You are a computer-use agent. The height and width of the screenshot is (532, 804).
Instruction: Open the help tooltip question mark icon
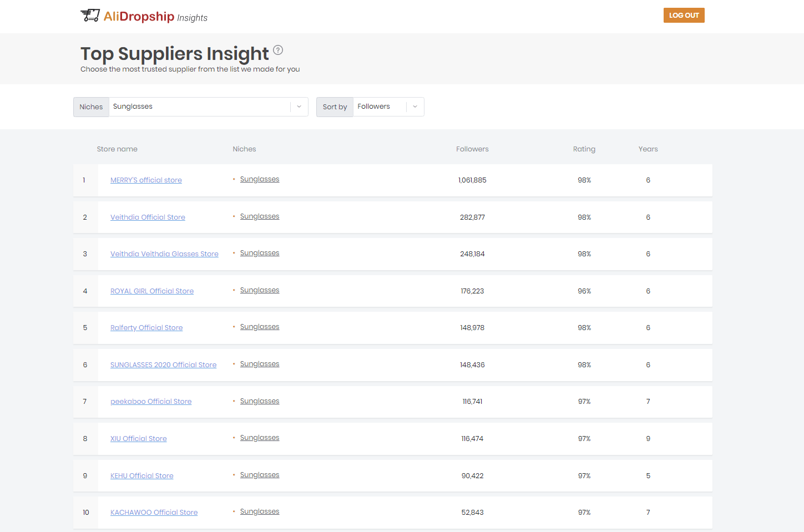coord(278,49)
